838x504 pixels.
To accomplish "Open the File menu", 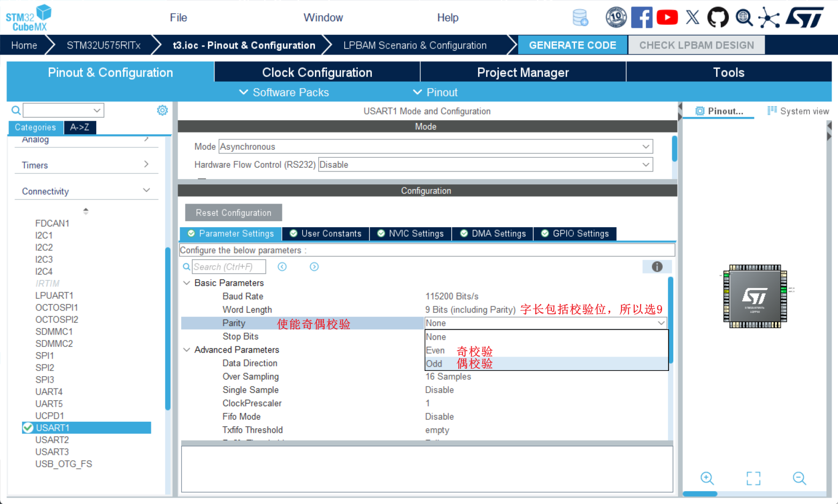I will tap(179, 18).
